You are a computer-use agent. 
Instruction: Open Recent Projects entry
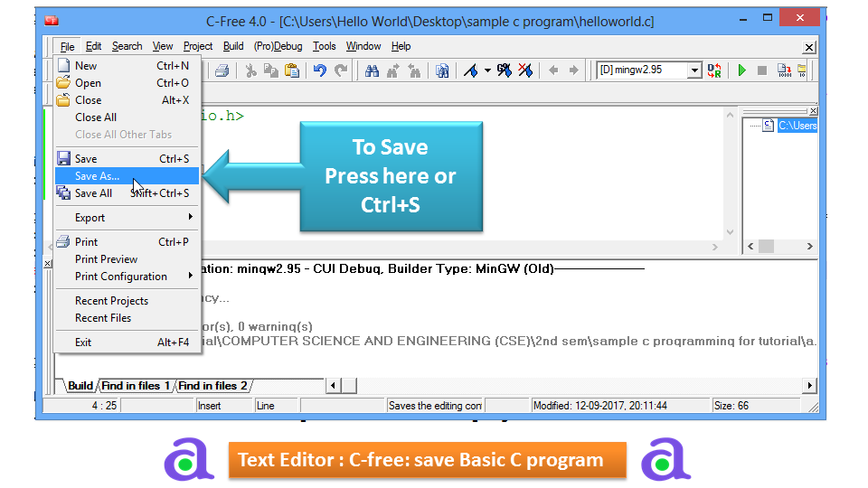point(127,300)
